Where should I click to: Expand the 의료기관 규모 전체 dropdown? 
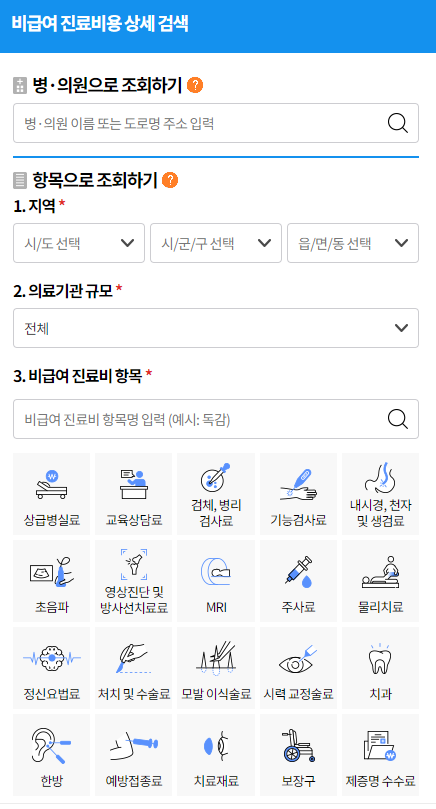(x=216, y=328)
